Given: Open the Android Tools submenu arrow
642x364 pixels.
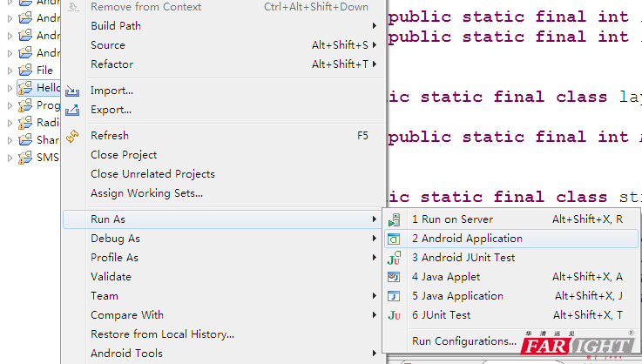Looking at the screenshot, I should pyautogui.click(x=375, y=353).
